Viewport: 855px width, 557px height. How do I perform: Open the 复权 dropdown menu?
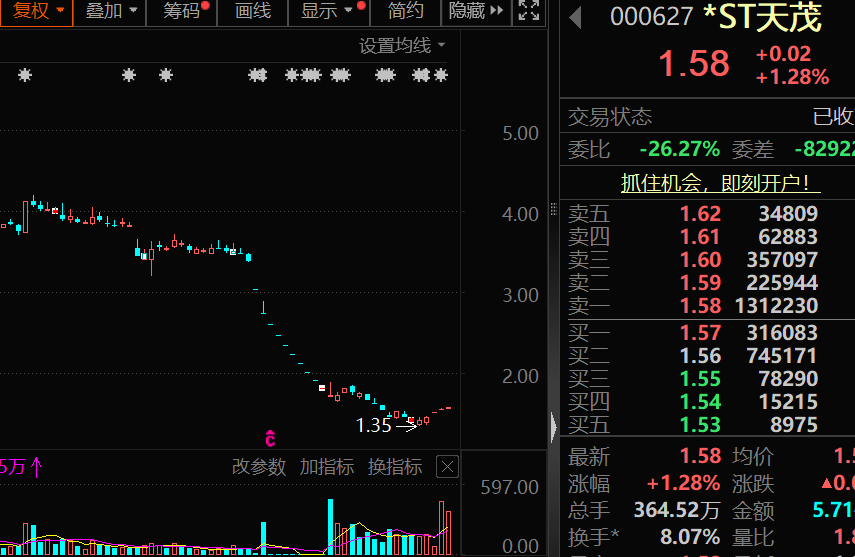[x=36, y=12]
